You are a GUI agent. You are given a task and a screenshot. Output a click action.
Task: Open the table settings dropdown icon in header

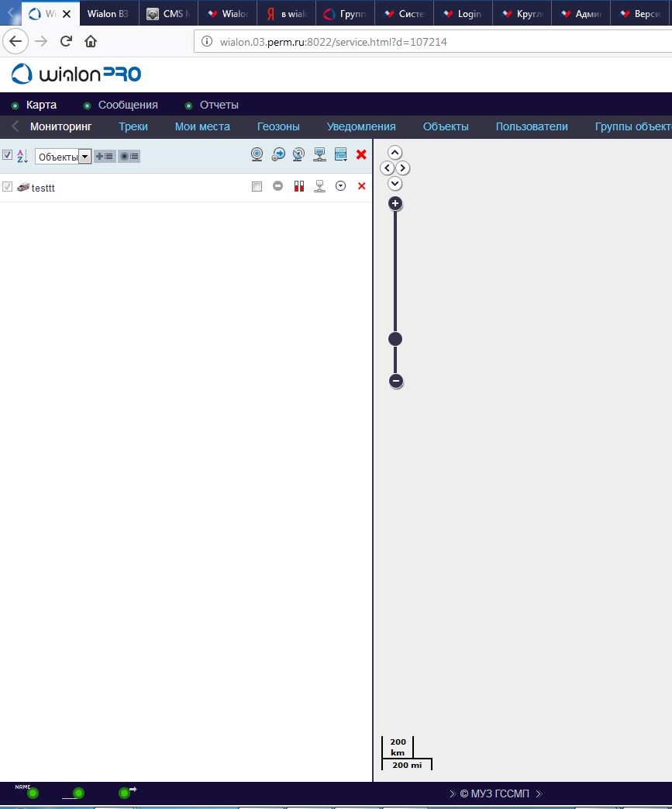pyautogui.click(x=340, y=155)
